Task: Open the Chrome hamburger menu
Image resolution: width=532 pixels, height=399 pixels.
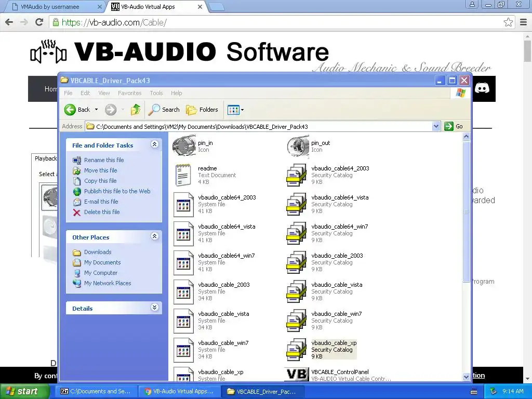Action: (x=524, y=22)
